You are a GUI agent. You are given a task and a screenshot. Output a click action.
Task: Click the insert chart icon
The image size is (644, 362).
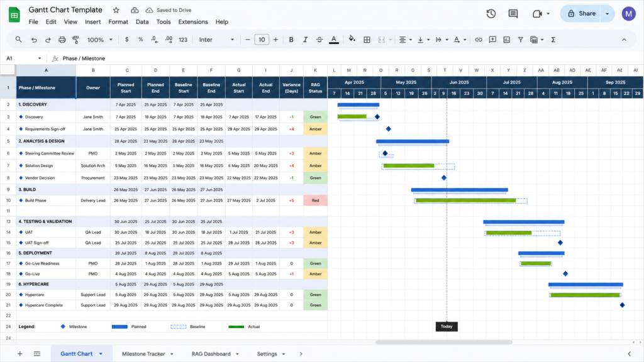click(506, 40)
